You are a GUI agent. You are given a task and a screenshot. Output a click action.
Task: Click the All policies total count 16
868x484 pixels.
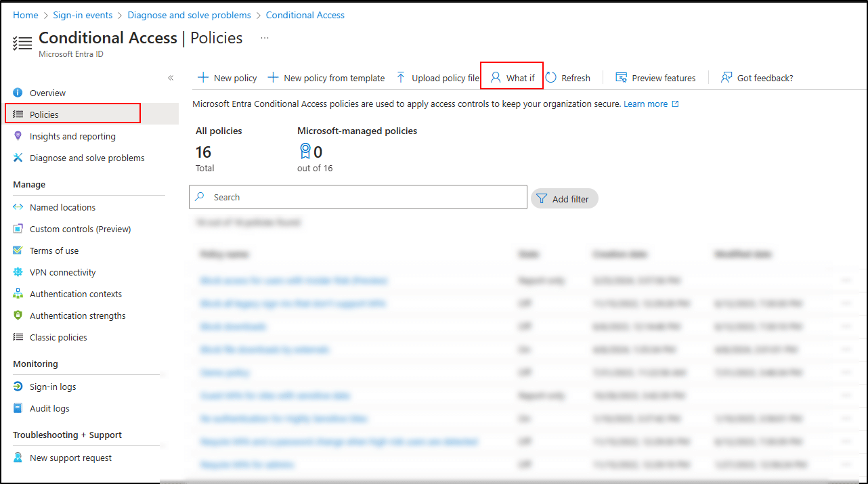204,152
